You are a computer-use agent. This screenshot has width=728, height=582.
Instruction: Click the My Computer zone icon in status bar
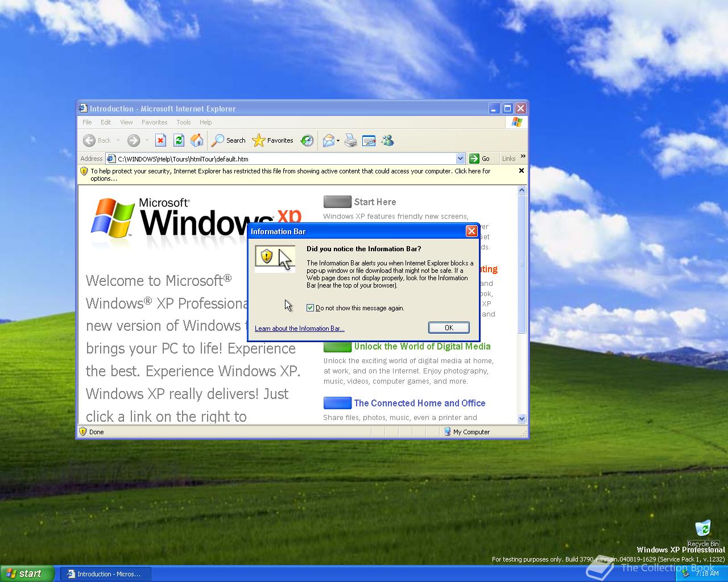448,431
